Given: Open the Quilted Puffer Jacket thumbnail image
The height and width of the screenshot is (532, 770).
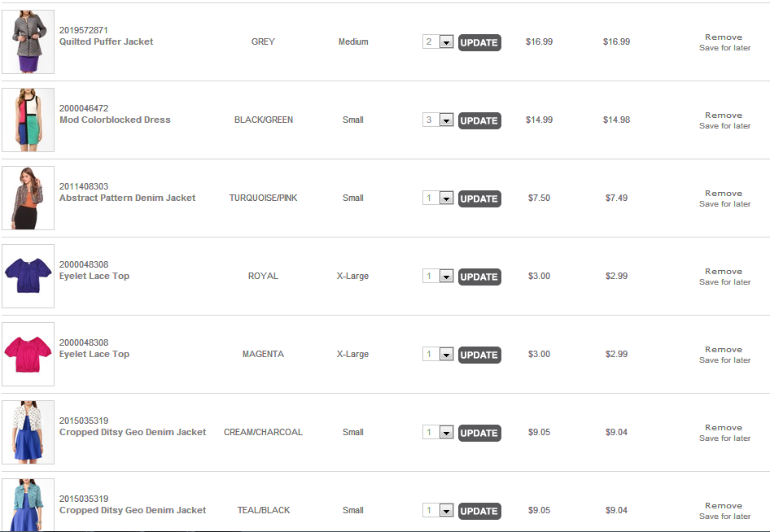Looking at the screenshot, I should pos(28,41).
